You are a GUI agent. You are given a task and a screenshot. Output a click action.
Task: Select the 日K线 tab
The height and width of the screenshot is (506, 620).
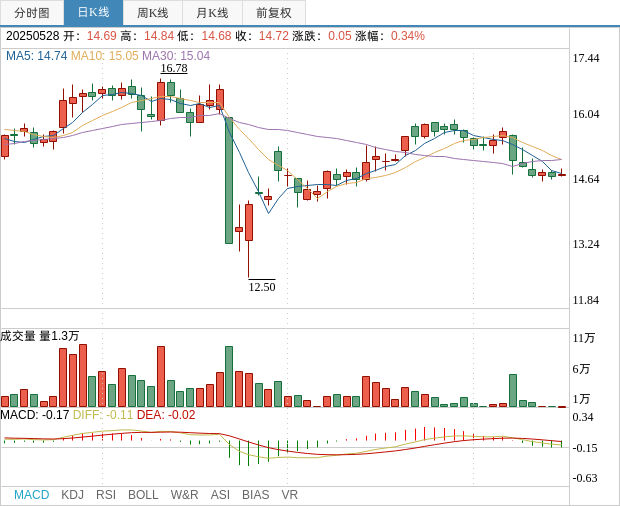(93, 13)
